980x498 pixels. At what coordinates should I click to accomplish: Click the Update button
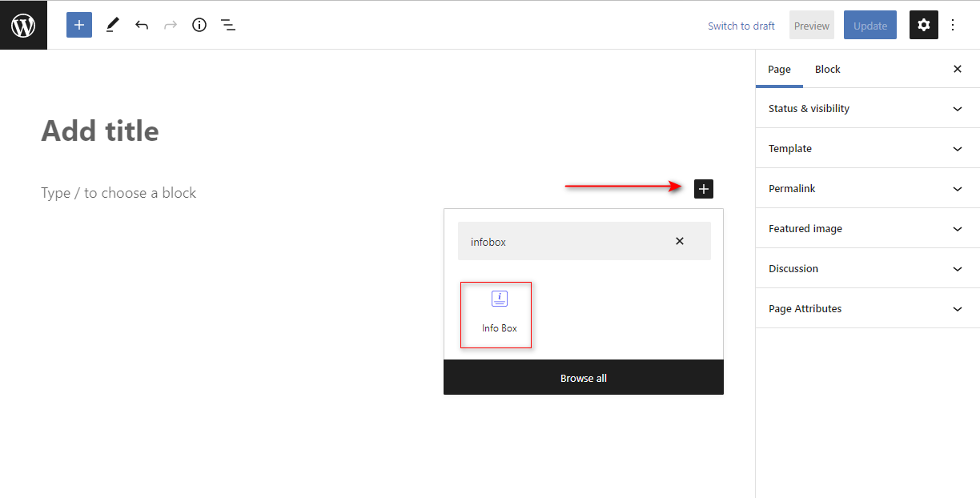pyautogui.click(x=870, y=25)
